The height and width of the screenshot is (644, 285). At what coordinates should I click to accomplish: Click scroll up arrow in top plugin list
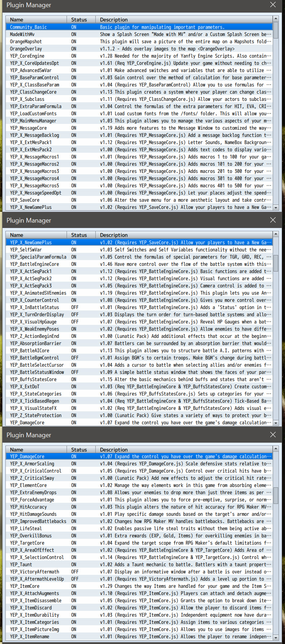click(276, 19)
